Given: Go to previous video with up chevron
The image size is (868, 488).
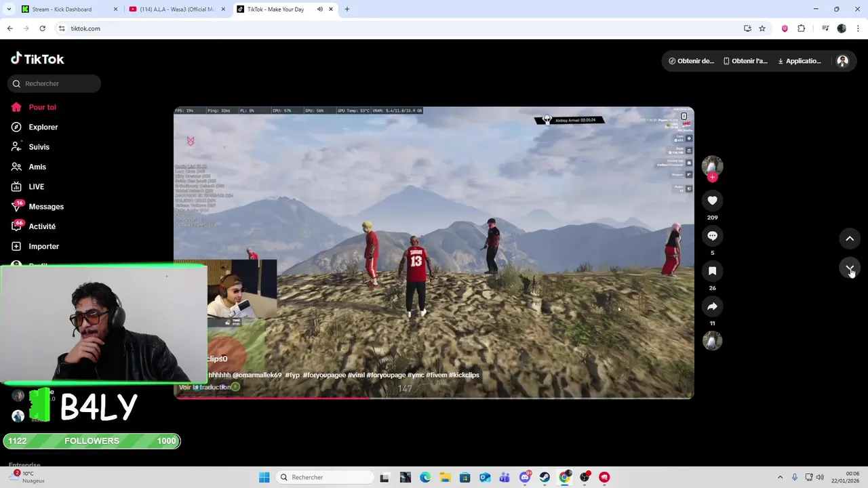Looking at the screenshot, I should coord(850,239).
